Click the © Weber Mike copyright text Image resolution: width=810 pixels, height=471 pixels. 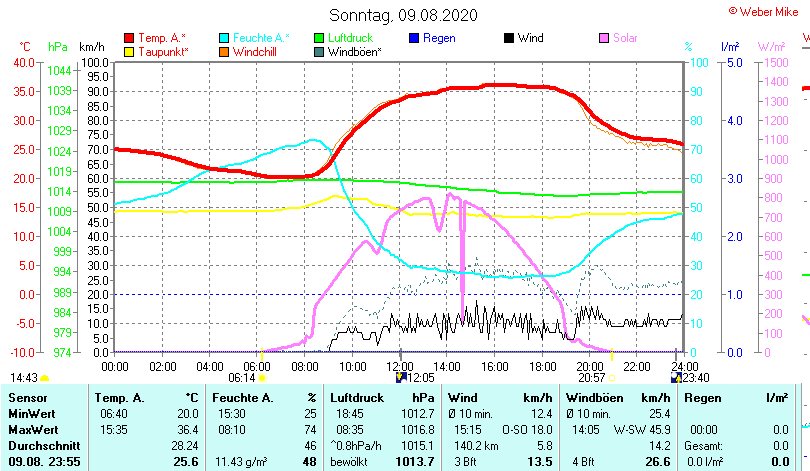[764, 11]
